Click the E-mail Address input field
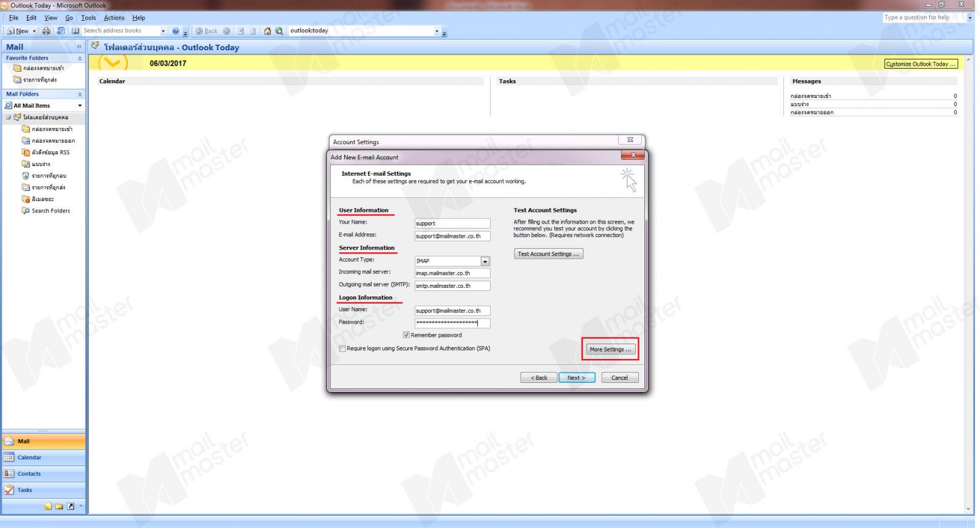Screen dimensions: 980x528 (x=452, y=236)
